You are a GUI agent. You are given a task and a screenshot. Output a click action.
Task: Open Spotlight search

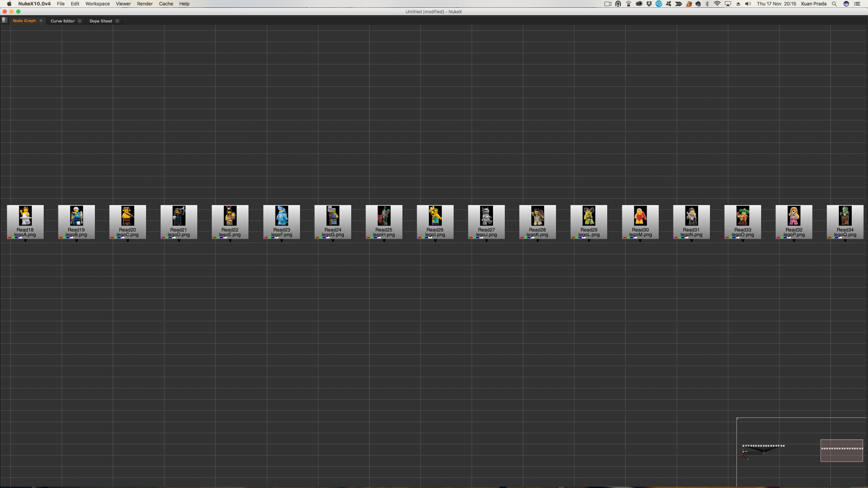tap(834, 4)
